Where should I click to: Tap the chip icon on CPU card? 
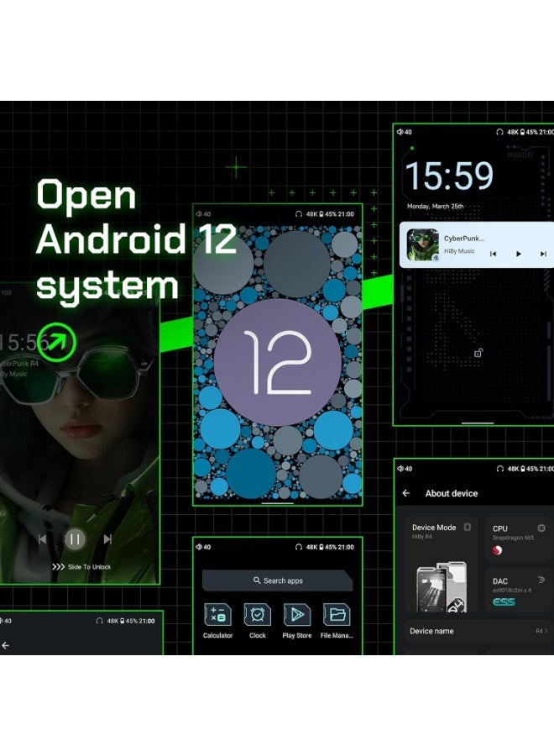(x=541, y=528)
